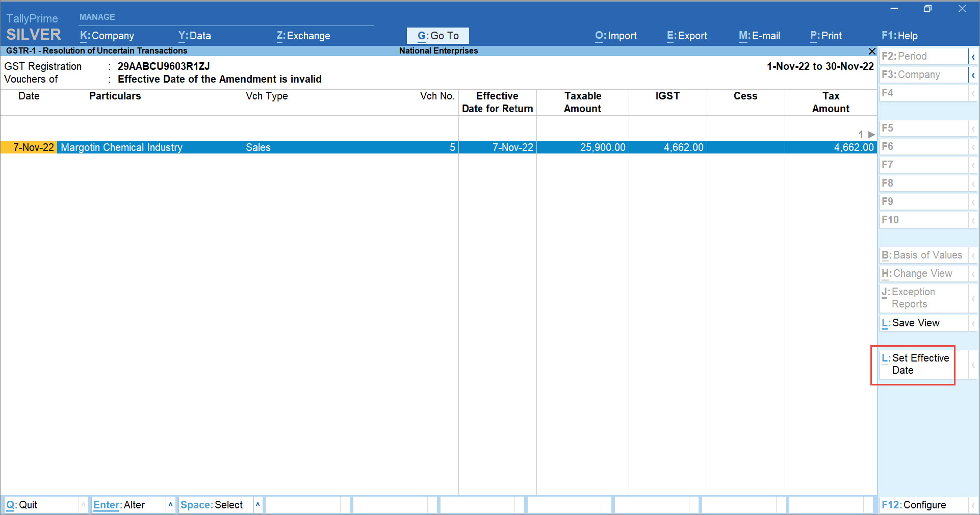
Task: Open F1: Help
Action: (x=899, y=36)
